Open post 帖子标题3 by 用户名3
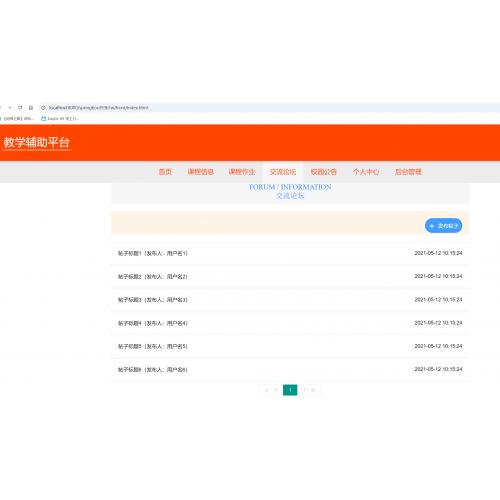Screen dimensions: 500x500 click(290, 300)
